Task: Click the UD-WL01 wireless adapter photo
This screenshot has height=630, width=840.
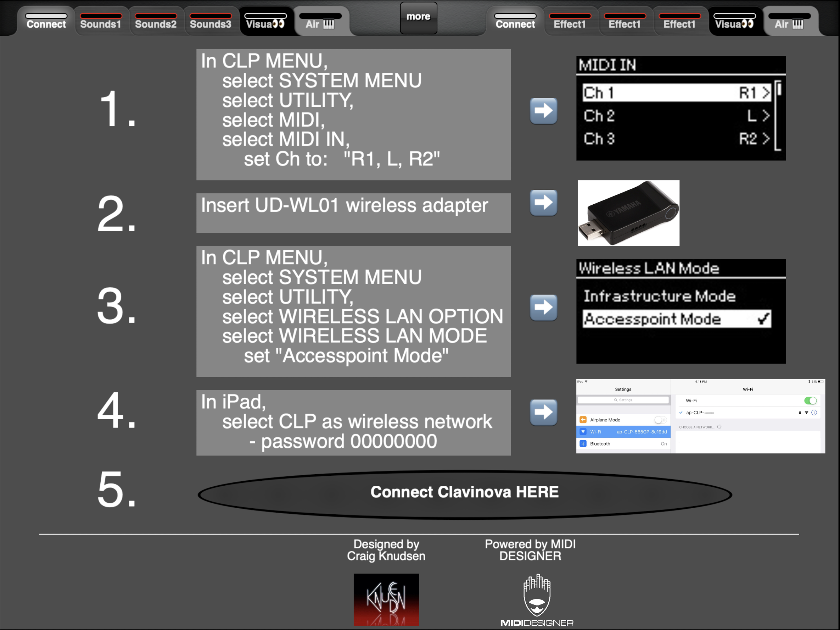Action: pyautogui.click(x=628, y=213)
